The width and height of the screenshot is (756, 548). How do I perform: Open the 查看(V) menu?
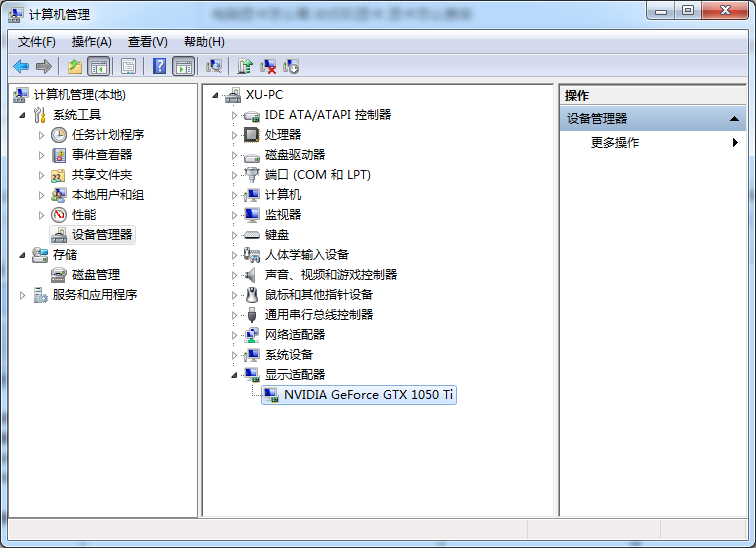(x=147, y=41)
